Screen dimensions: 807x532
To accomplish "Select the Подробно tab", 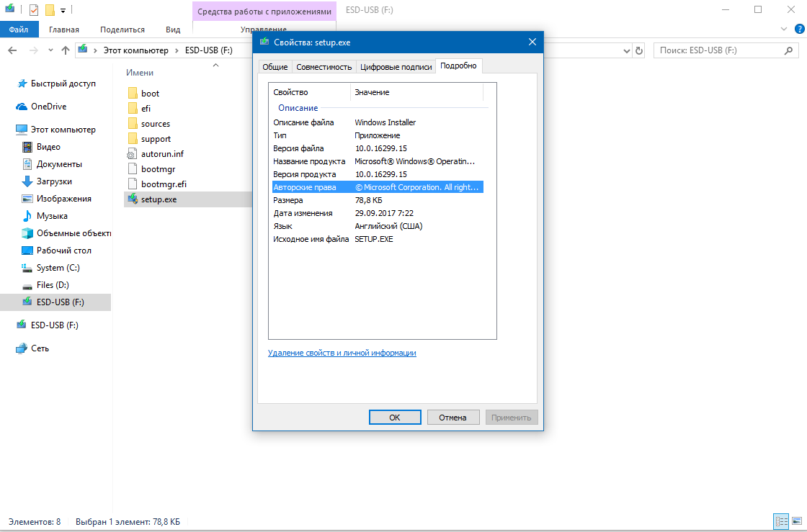I will click(x=458, y=66).
